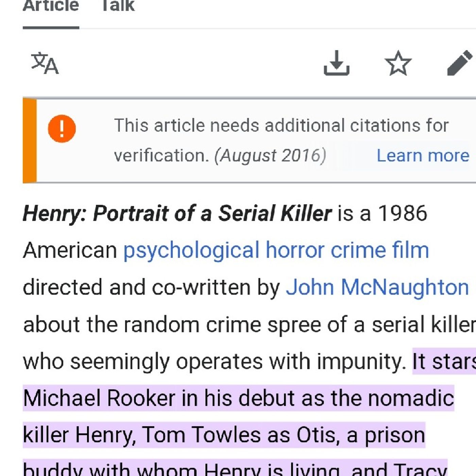The image size is (476, 476).
Task: Visit the John McNaughton link
Action: click(x=377, y=287)
